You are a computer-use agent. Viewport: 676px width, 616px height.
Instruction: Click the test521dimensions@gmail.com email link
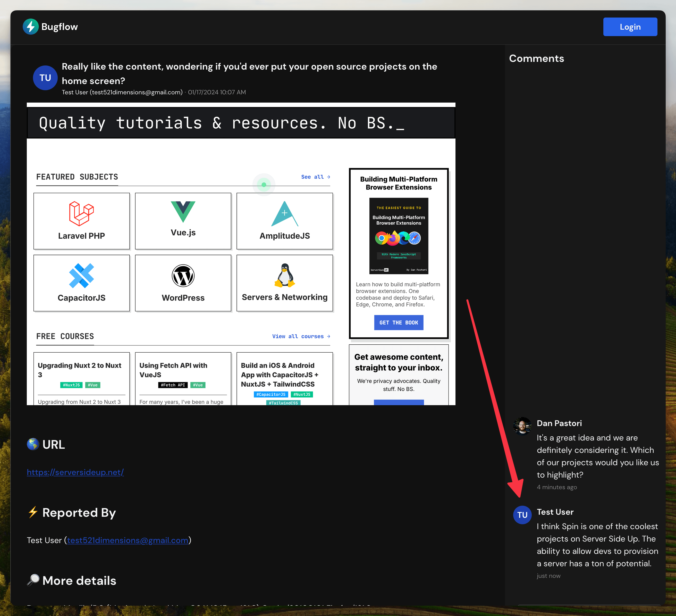[128, 540]
